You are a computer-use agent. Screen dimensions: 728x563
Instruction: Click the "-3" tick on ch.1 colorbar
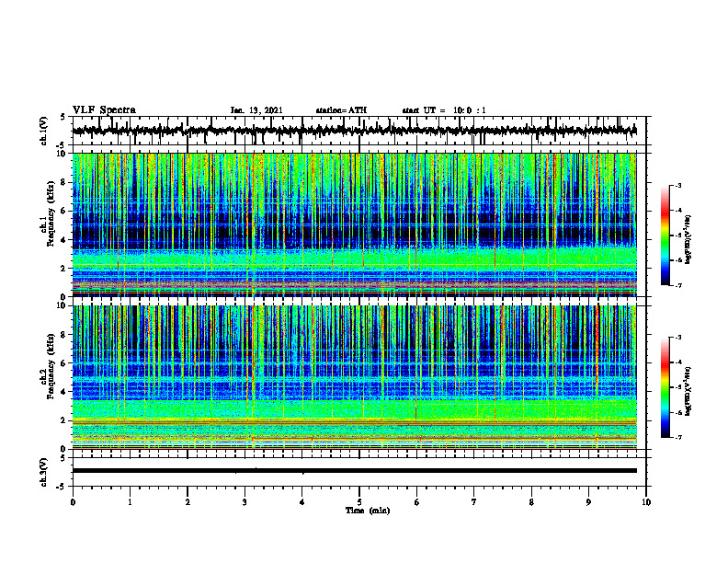coord(678,185)
